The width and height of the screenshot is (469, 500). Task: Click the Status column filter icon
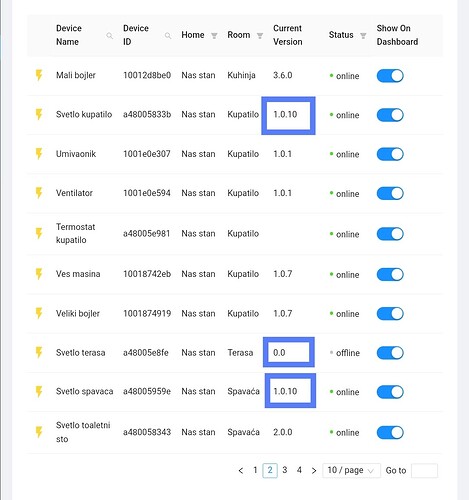click(363, 35)
